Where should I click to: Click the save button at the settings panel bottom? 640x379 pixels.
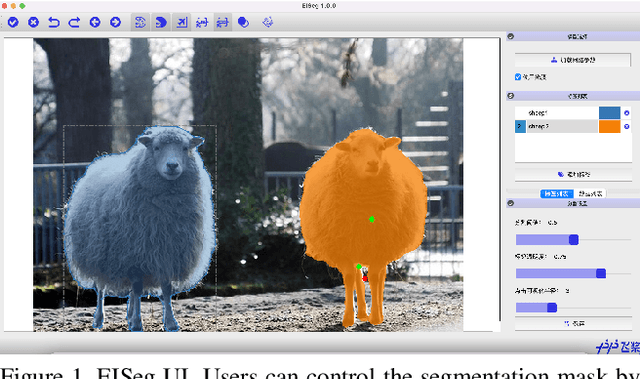[573, 324]
